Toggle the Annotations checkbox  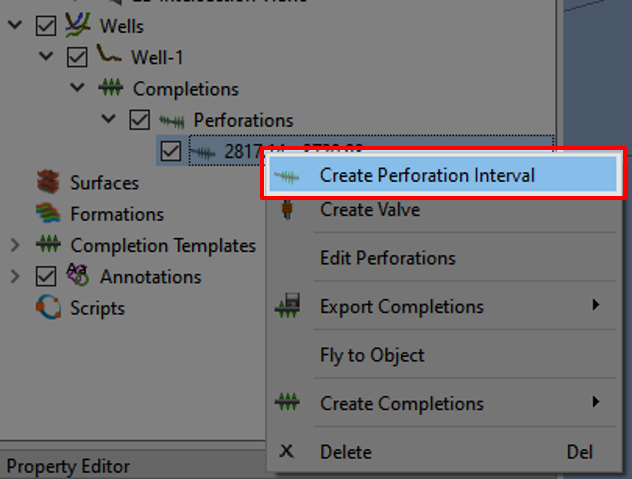(45, 276)
